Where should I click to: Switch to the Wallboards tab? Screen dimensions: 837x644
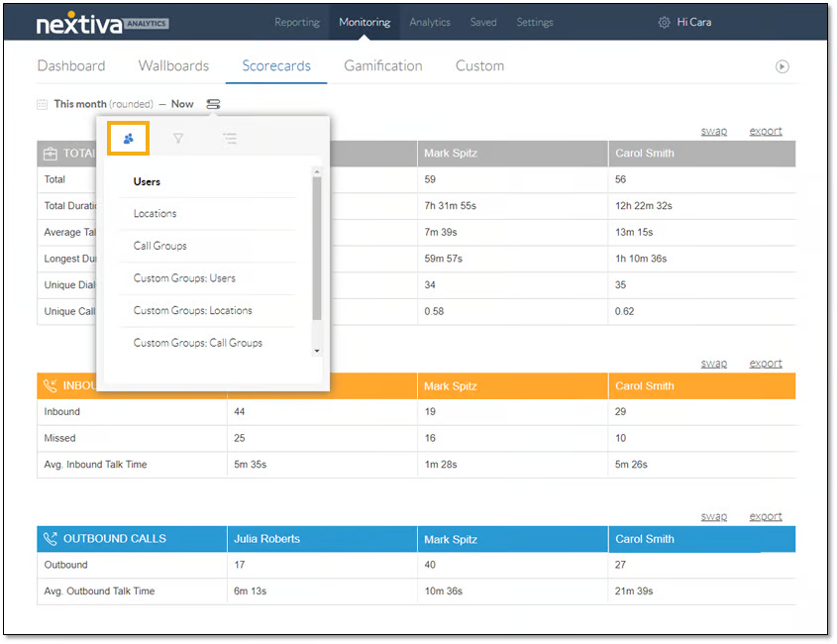pyautogui.click(x=173, y=66)
